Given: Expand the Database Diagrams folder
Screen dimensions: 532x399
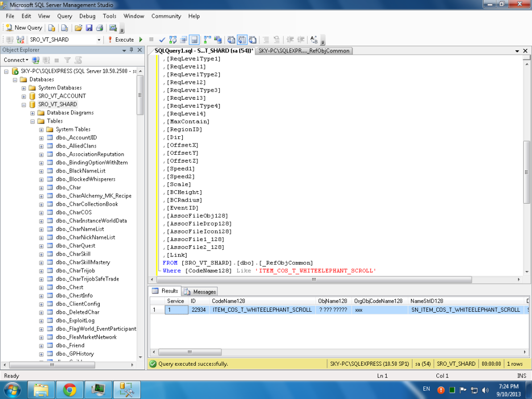Looking at the screenshot, I should tap(33, 113).
